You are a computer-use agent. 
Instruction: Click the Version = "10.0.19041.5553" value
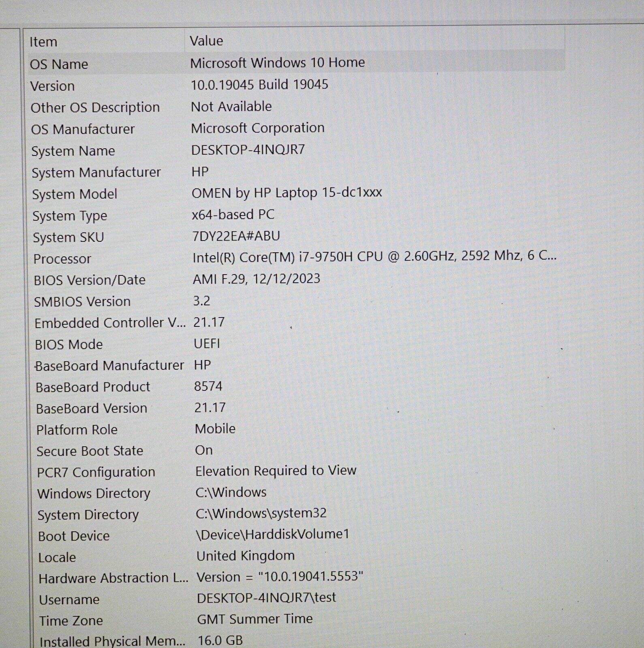[280, 576]
